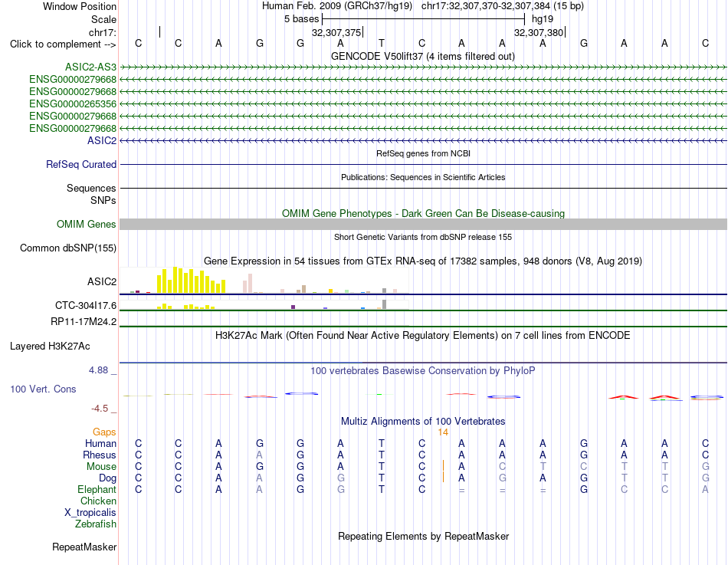Click the Mouse species label
728x565 pixels.
102,467
